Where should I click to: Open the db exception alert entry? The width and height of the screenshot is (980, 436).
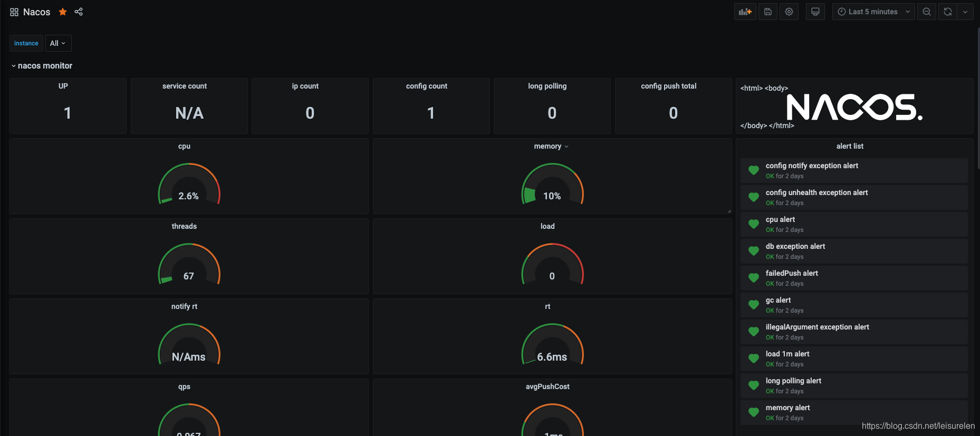click(x=854, y=251)
